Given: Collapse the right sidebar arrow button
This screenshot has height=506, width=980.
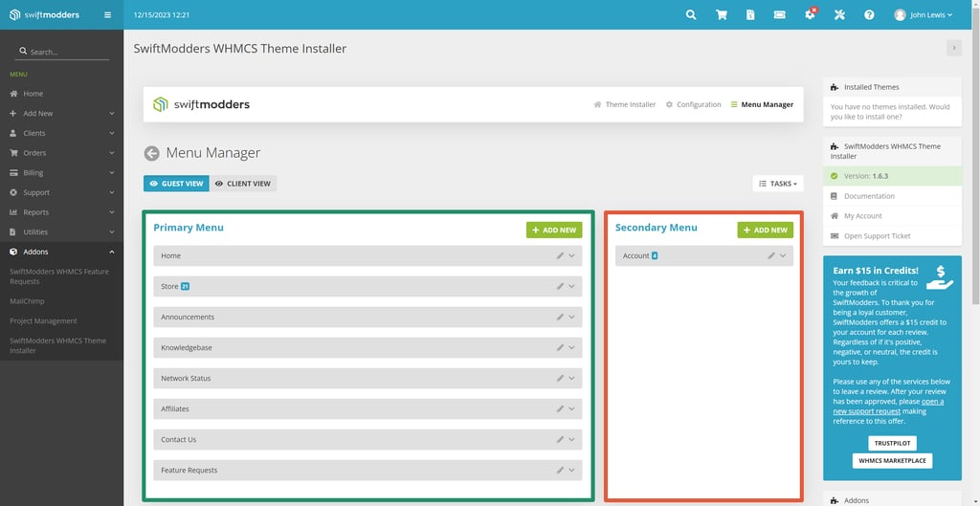Looking at the screenshot, I should coord(954,48).
